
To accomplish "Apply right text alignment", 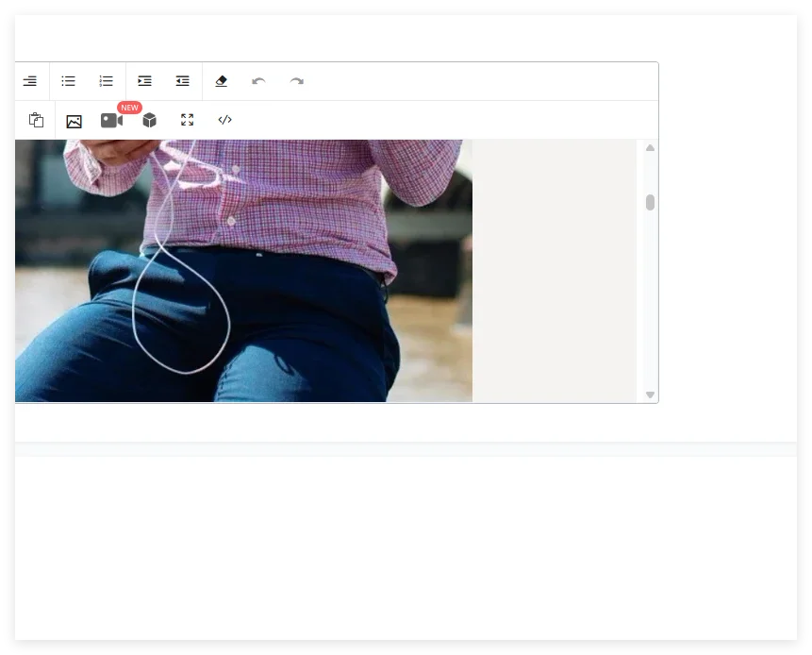I will 30,81.
